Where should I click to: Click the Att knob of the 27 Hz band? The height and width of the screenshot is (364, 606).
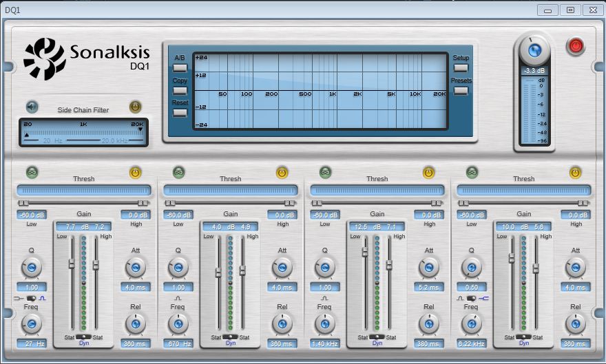click(136, 267)
